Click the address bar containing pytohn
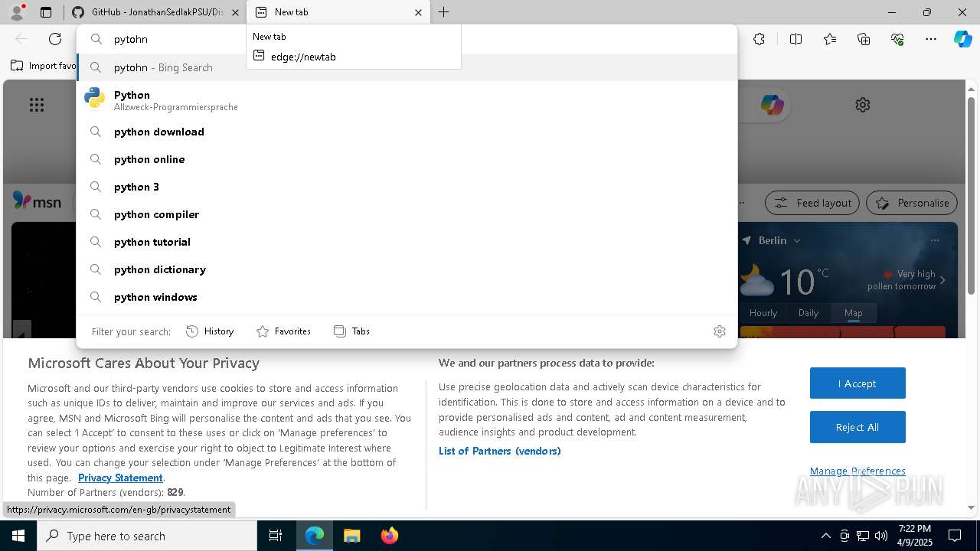This screenshot has height=551, width=980. pos(407,39)
